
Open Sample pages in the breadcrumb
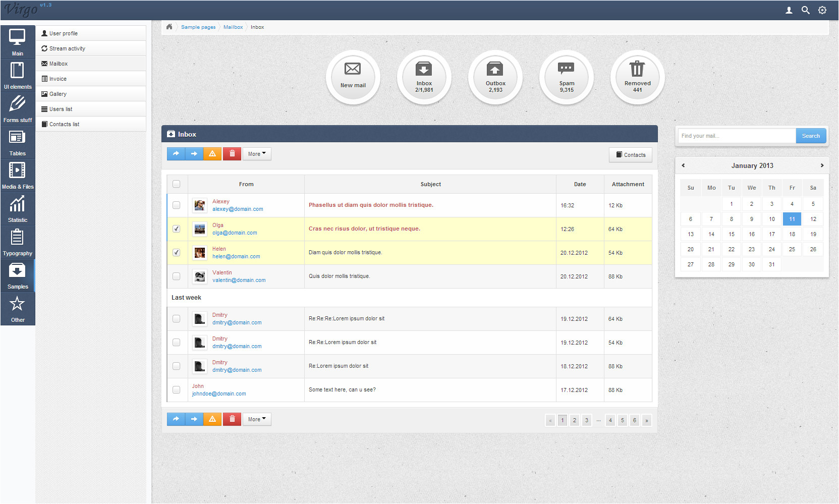(x=198, y=27)
